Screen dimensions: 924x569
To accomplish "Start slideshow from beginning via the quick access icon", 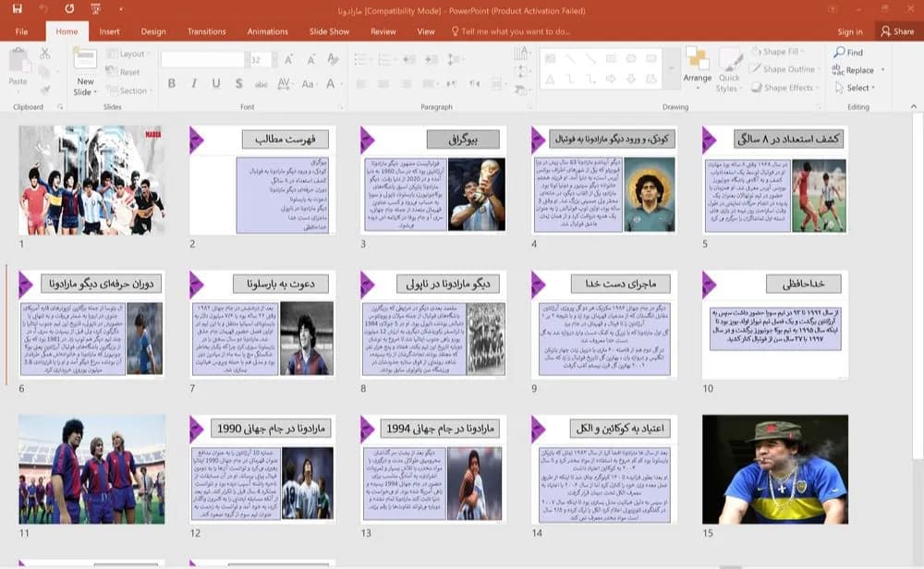I will pyautogui.click(x=95, y=9).
